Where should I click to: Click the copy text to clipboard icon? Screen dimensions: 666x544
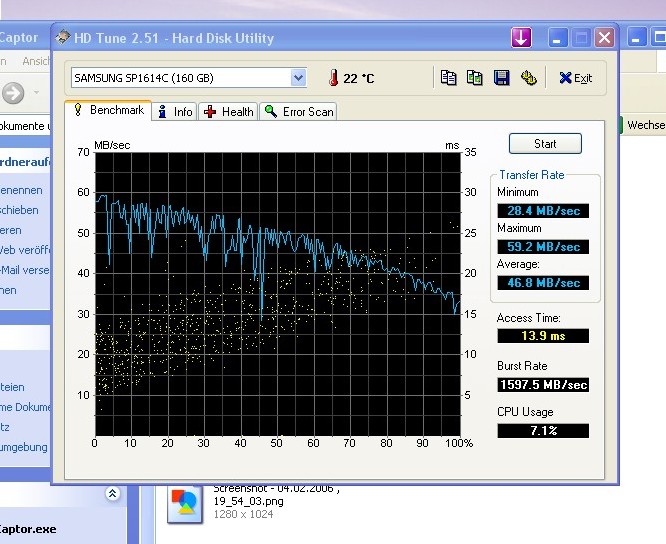click(x=448, y=78)
